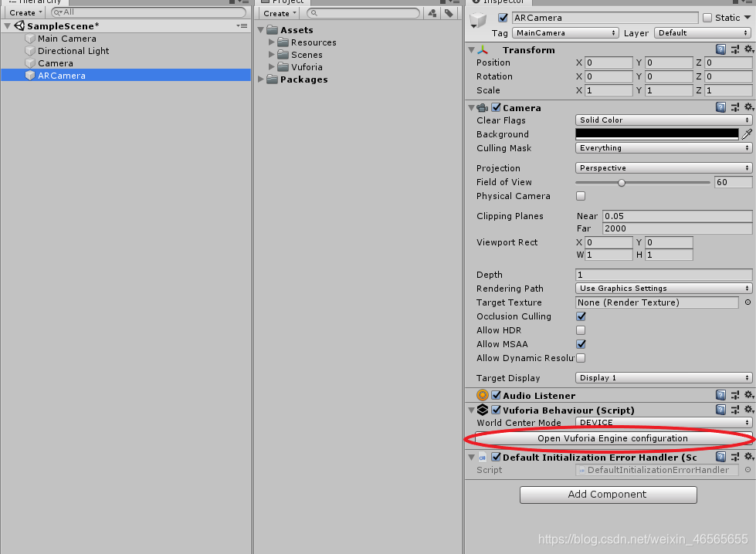The height and width of the screenshot is (554, 756).
Task: Open the Tag dropdown MainCamera
Action: (x=565, y=32)
